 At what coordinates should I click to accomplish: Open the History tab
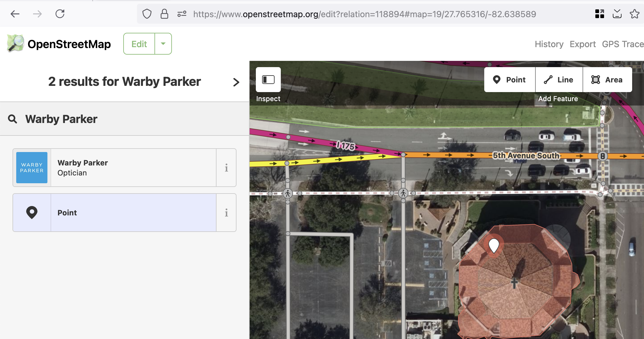(x=549, y=44)
